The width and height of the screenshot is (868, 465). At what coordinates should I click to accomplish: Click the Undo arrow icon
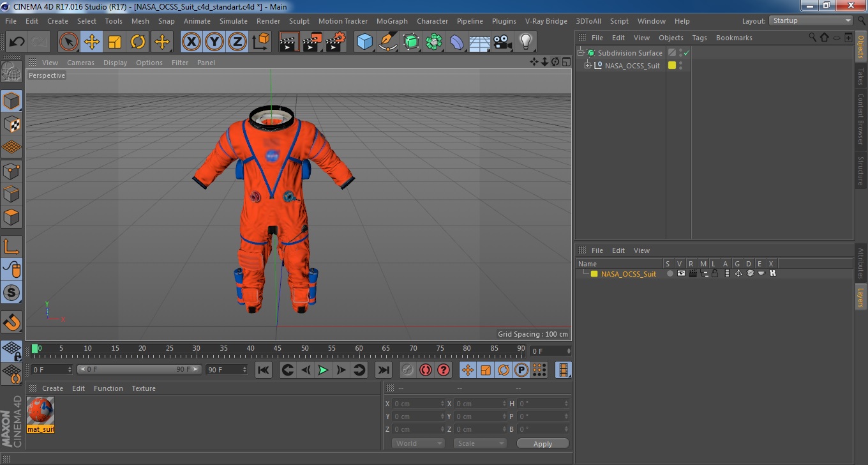[17, 42]
